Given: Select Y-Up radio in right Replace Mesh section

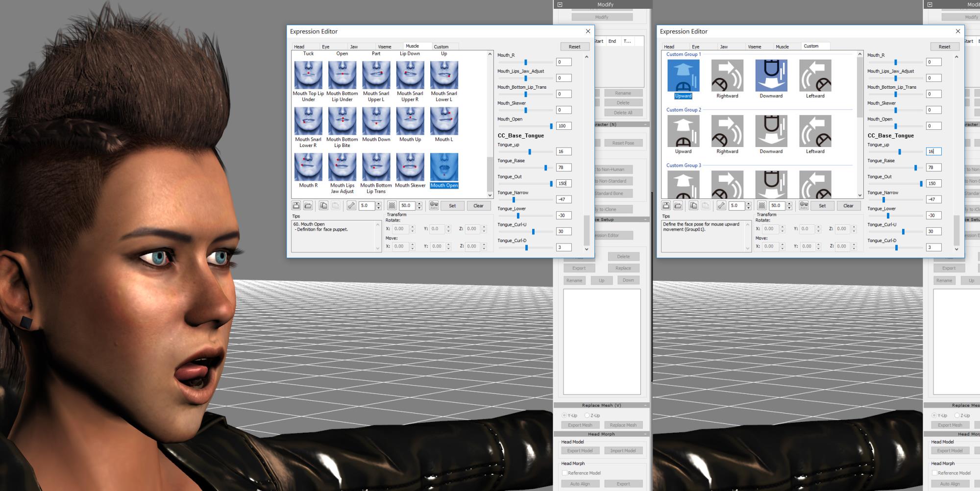Looking at the screenshot, I should [x=934, y=416].
